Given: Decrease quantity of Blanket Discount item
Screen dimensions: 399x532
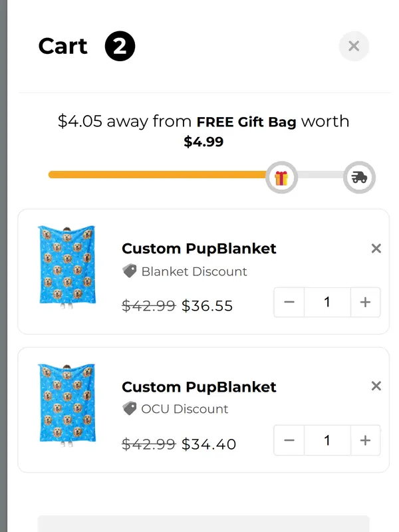Looking at the screenshot, I should (289, 303).
